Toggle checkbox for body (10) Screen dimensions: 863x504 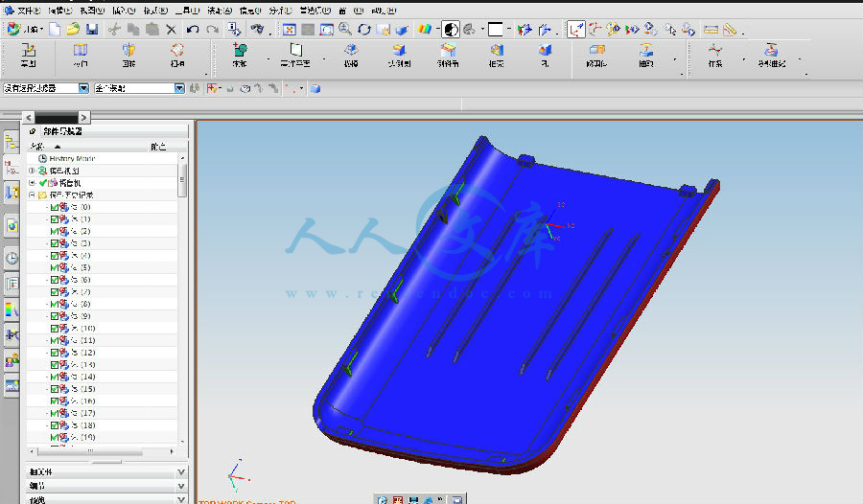pos(55,329)
